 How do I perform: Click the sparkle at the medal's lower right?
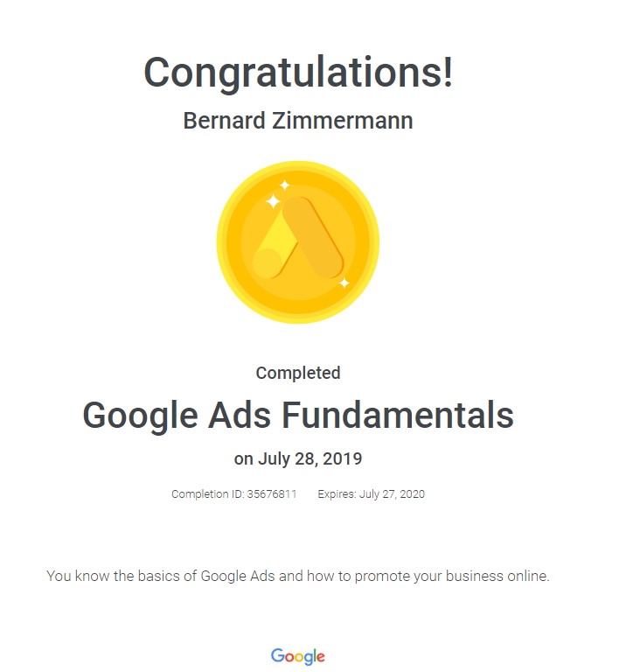point(344,283)
